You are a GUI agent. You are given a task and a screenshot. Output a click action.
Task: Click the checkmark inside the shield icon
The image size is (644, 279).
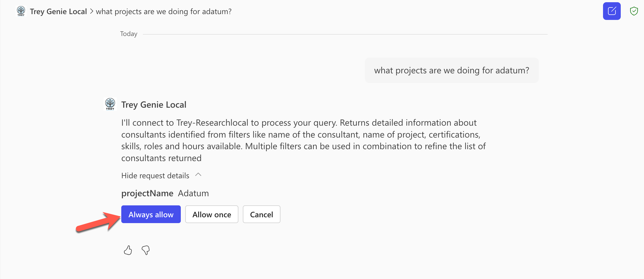point(634,11)
